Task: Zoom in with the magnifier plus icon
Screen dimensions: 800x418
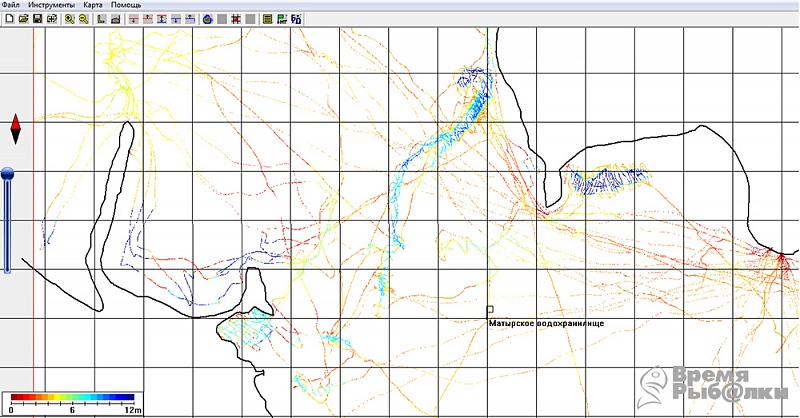Action: point(69,19)
